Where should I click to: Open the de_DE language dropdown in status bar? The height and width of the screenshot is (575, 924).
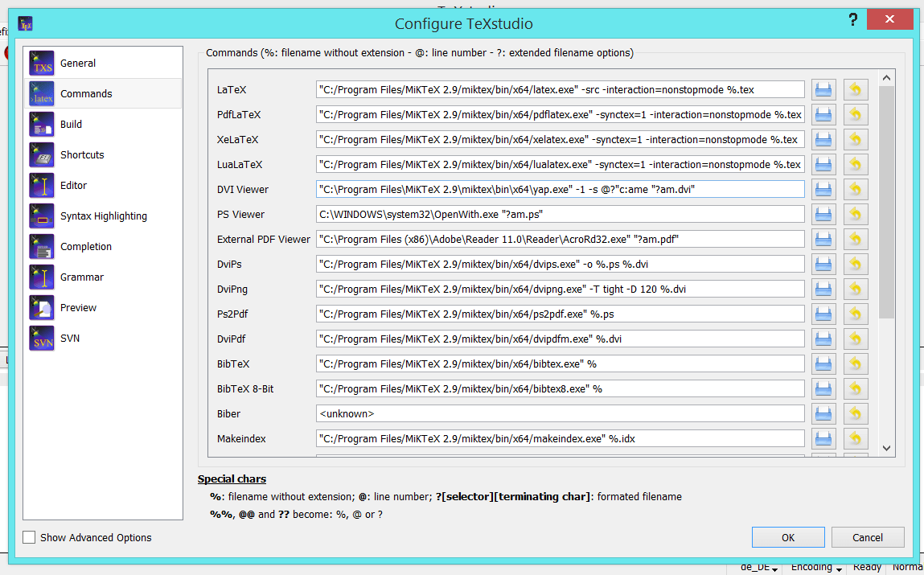[x=760, y=567]
